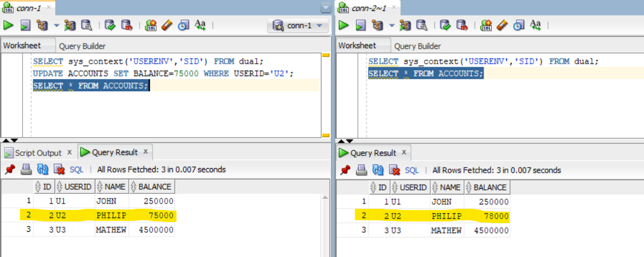644x257 pixels.
Task: Pin the conn-2~1 query result
Action: coord(345,170)
